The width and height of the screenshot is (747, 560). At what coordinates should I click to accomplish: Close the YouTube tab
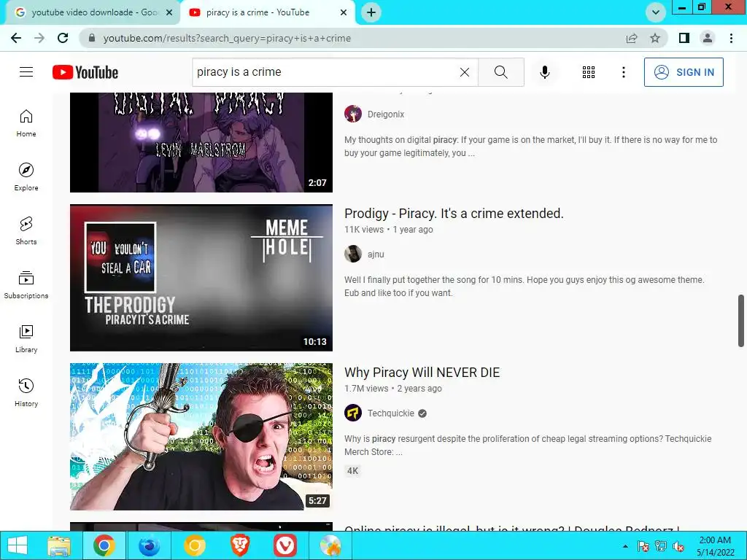344,12
